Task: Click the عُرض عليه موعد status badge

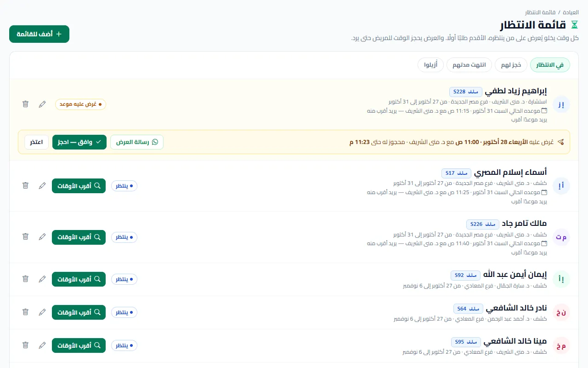Action: 80,104
